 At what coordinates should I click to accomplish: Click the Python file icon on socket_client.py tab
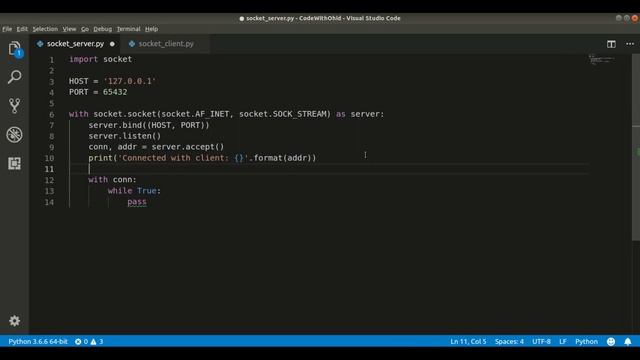(x=132, y=44)
